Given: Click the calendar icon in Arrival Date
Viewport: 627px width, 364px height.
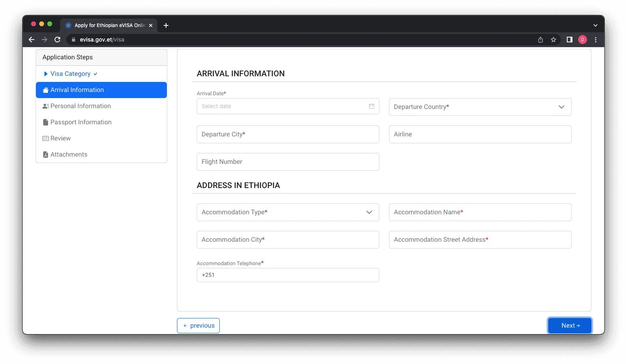Looking at the screenshot, I should coord(371,106).
